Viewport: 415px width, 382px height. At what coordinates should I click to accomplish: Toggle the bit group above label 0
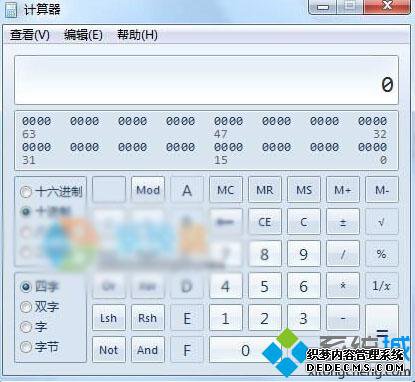coord(372,147)
